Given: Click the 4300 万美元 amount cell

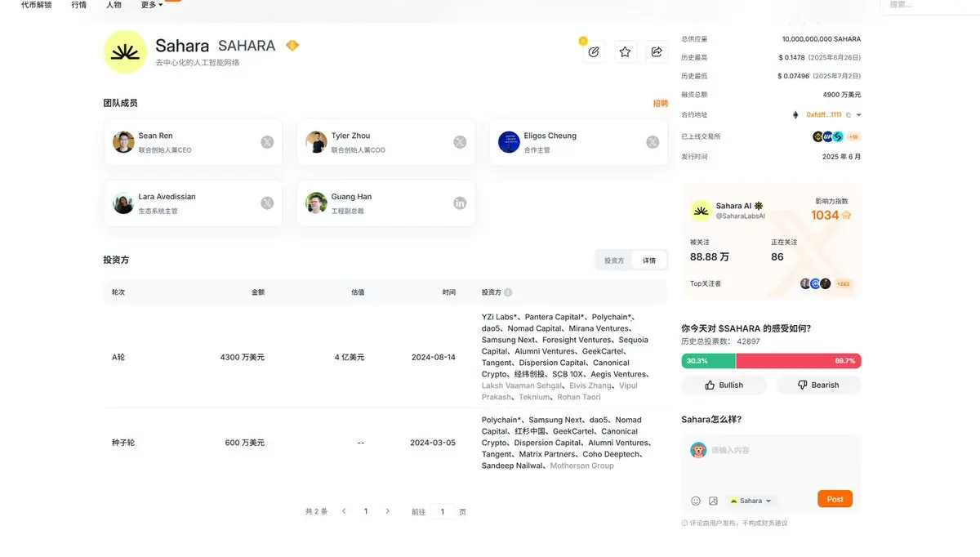Looking at the screenshot, I should point(243,357).
